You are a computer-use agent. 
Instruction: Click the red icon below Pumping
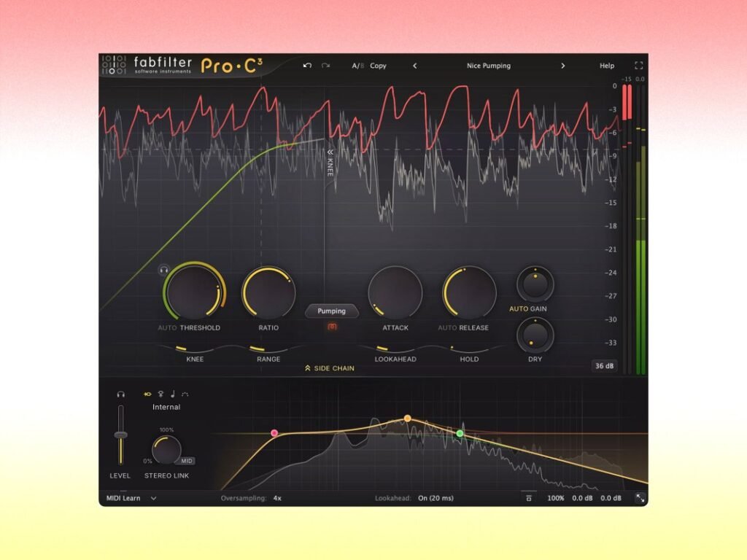[x=332, y=327]
